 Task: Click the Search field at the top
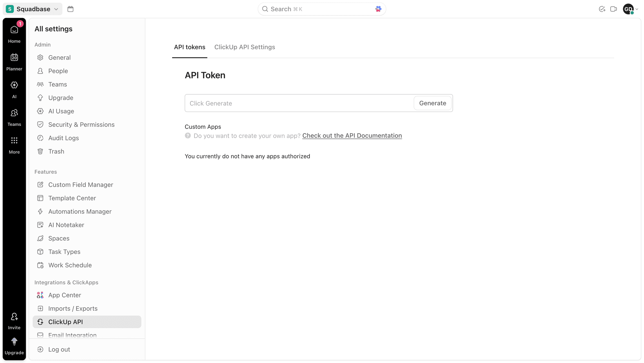pos(322,9)
